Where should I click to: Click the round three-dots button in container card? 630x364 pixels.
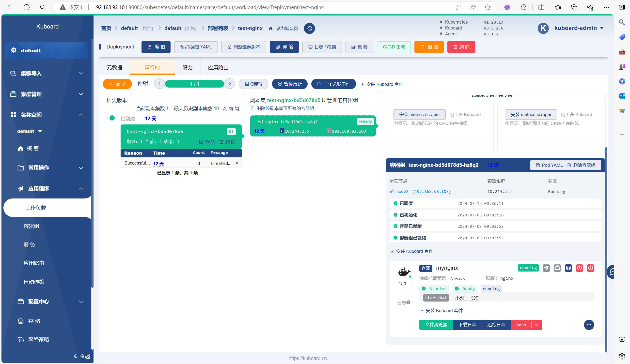tap(589, 325)
